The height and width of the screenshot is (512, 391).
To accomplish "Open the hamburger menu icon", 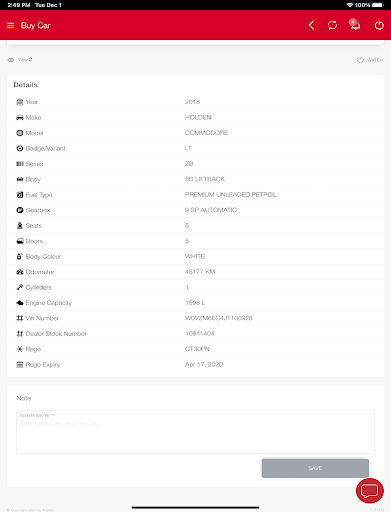I will pos(11,26).
